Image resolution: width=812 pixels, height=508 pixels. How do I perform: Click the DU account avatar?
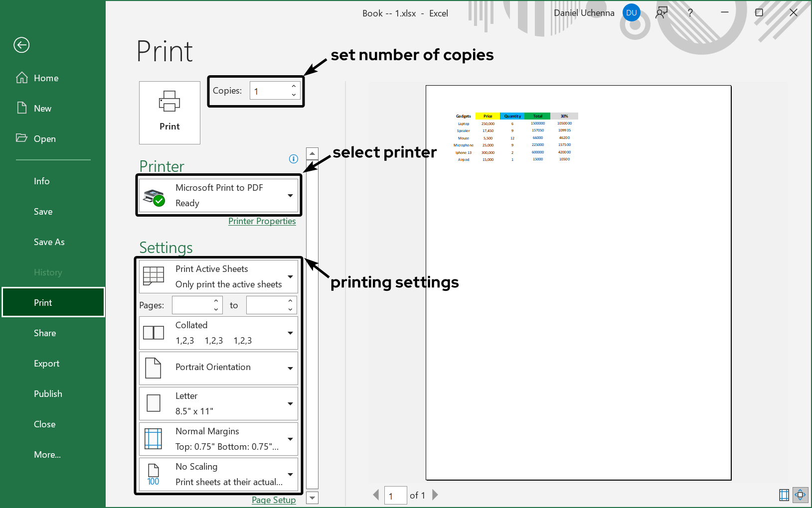[632, 13]
